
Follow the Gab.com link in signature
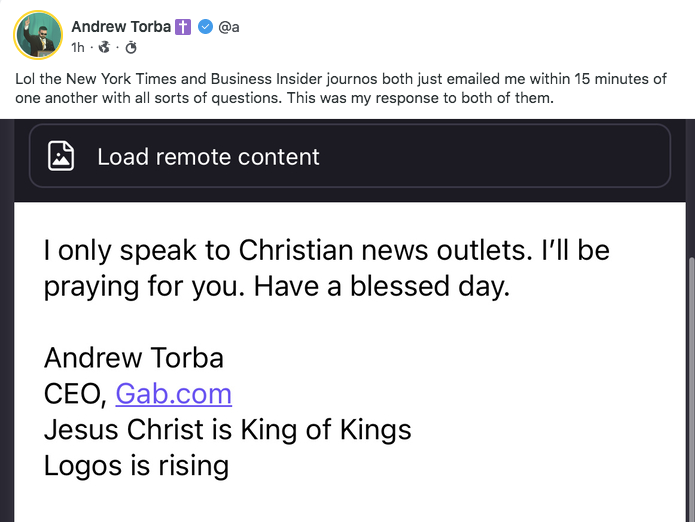pyautogui.click(x=173, y=393)
